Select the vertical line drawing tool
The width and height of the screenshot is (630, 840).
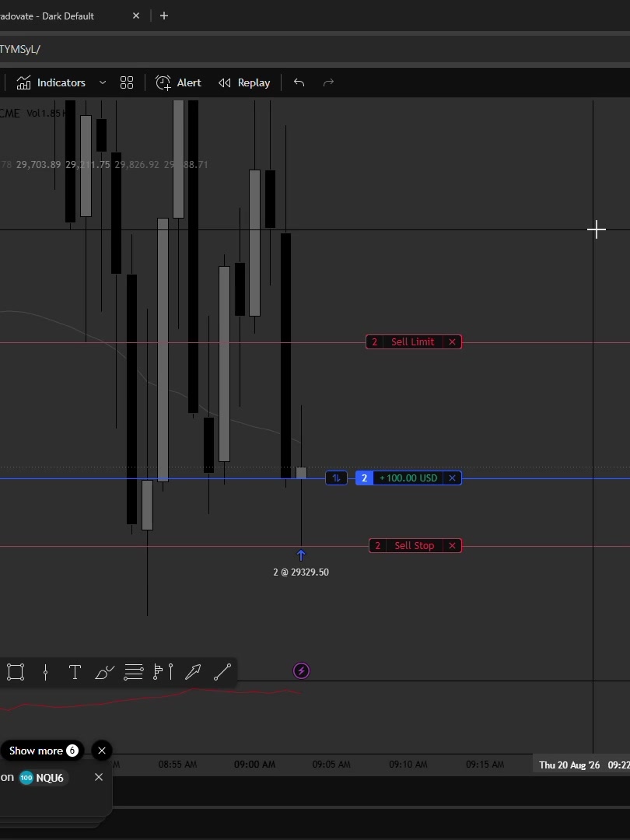[46, 672]
